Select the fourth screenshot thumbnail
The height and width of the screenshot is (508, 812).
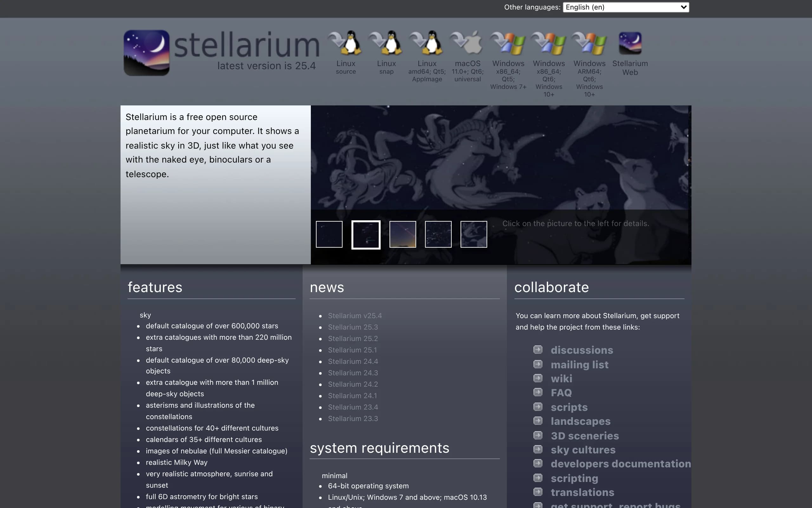[438, 234]
